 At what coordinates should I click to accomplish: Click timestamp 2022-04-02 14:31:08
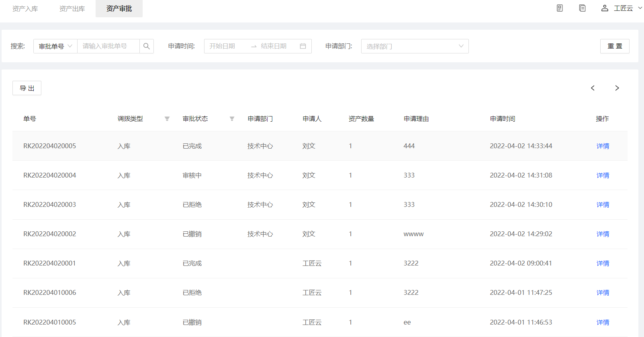point(521,176)
